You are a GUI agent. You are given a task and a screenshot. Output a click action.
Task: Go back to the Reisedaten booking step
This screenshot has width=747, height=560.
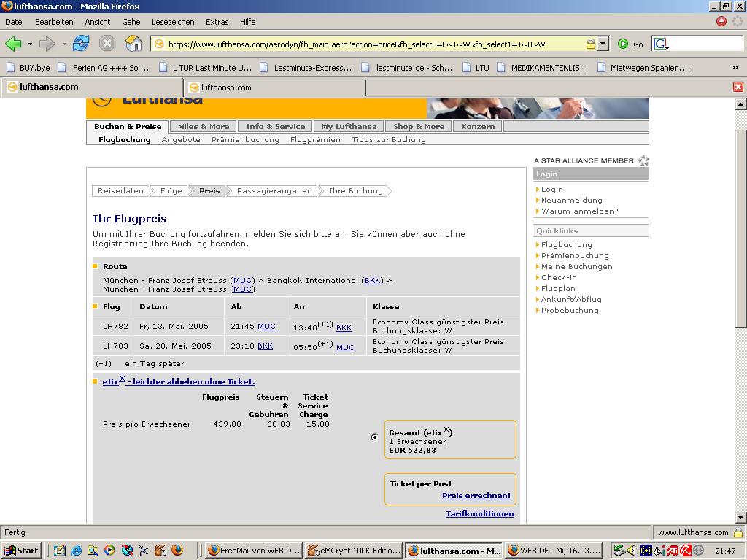[120, 191]
